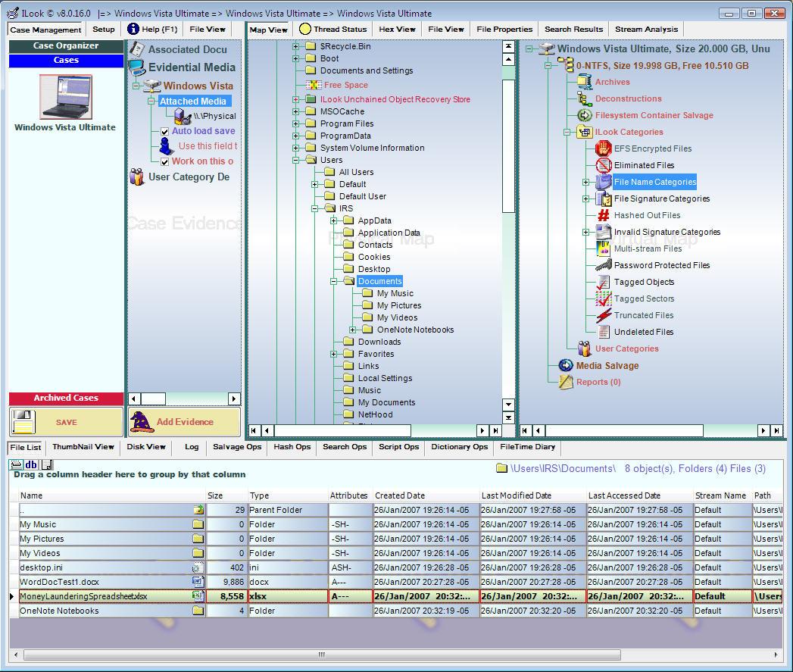Screen dimensions: 793x672
Task: Click the Archived Cases header
Action: click(66, 399)
